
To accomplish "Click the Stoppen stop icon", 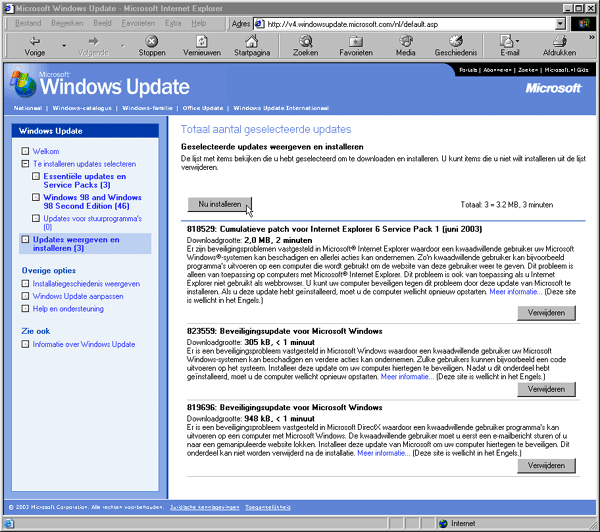I will (x=152, y=41).
